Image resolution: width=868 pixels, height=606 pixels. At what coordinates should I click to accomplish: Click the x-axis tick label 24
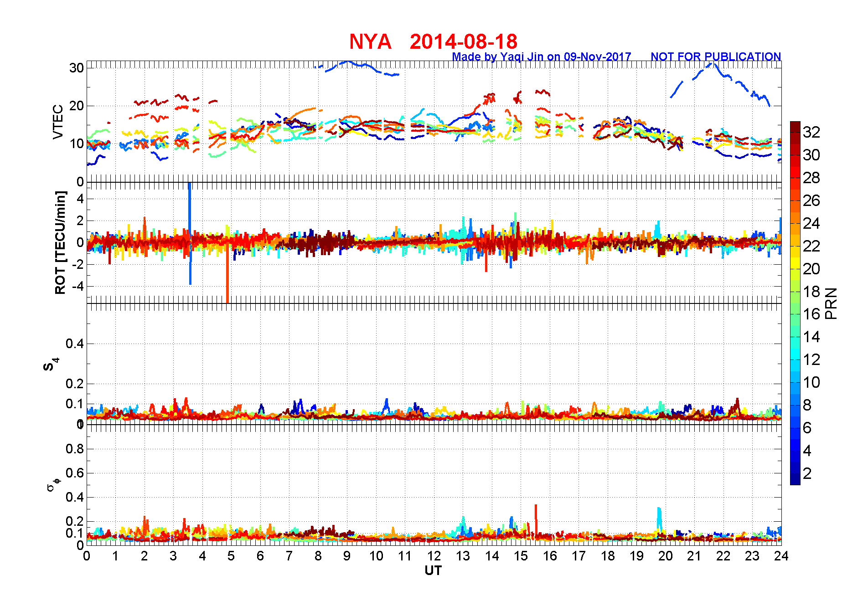(x=781, y=556)
